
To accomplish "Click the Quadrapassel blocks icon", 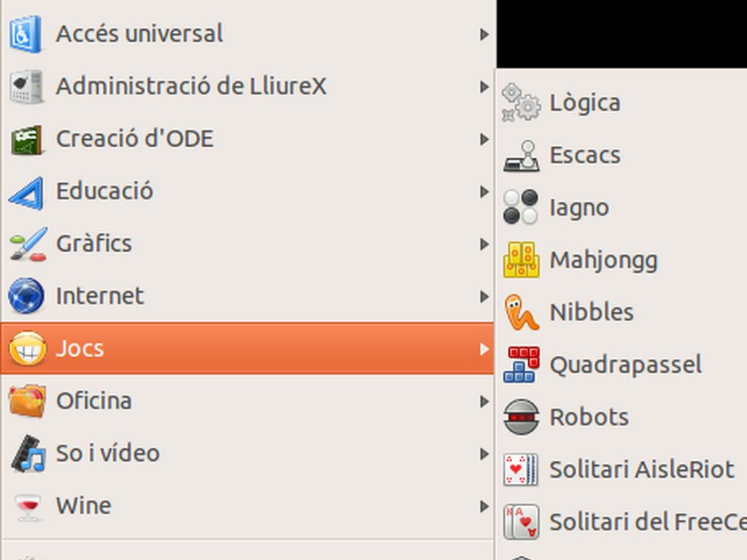I will 521,365.
